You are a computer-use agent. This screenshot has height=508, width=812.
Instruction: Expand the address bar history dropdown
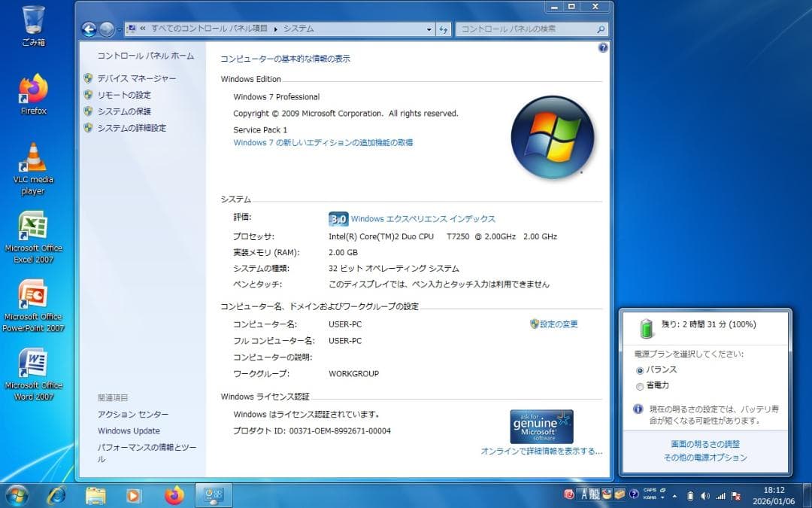point(429,29)
